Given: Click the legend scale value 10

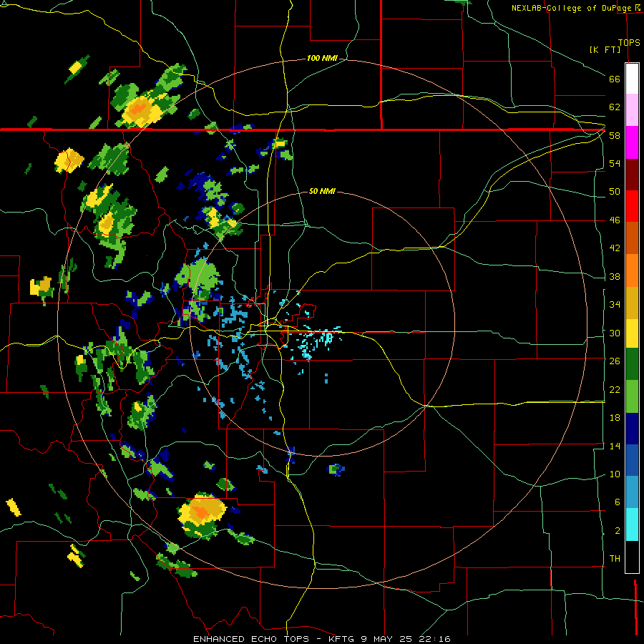Looking at the screenshot, I should coord(615,474).
